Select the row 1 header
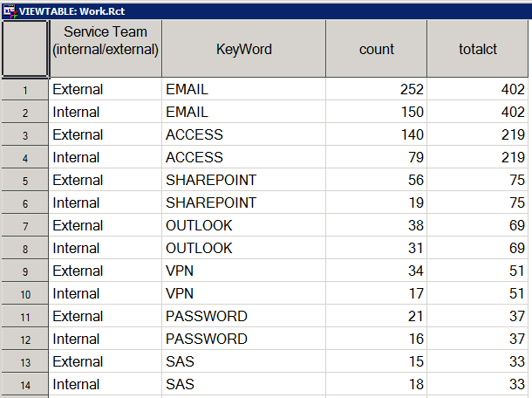Screen dimensions: 532x398 24,90
